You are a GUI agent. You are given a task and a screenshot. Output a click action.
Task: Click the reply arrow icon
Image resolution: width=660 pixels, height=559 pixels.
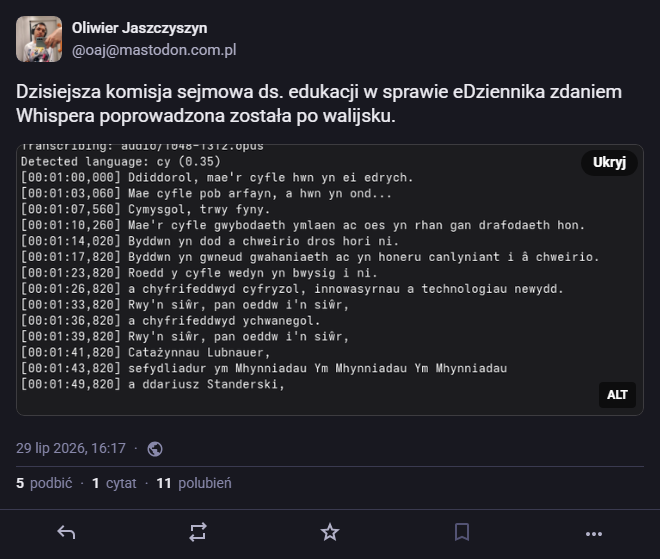point(66,532)
